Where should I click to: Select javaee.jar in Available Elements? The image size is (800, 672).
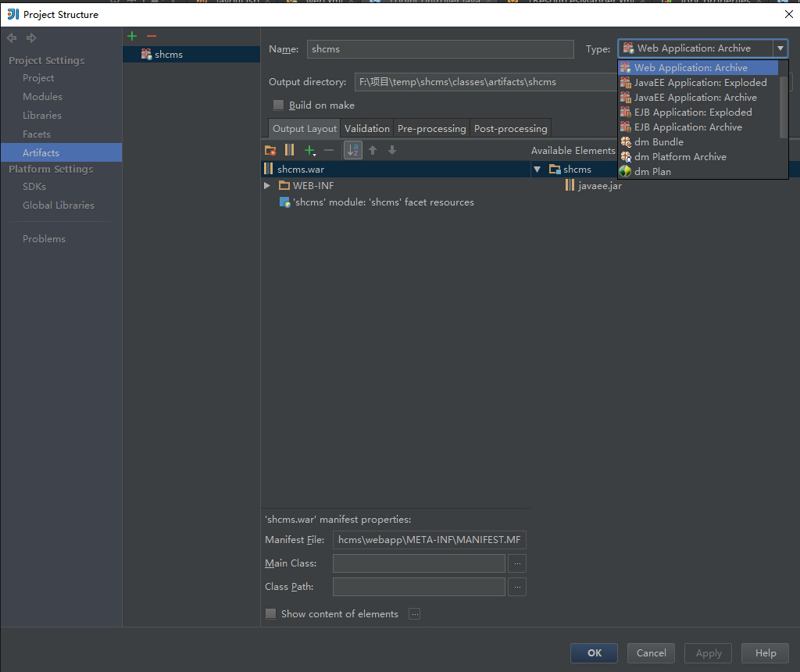(594, 186)
